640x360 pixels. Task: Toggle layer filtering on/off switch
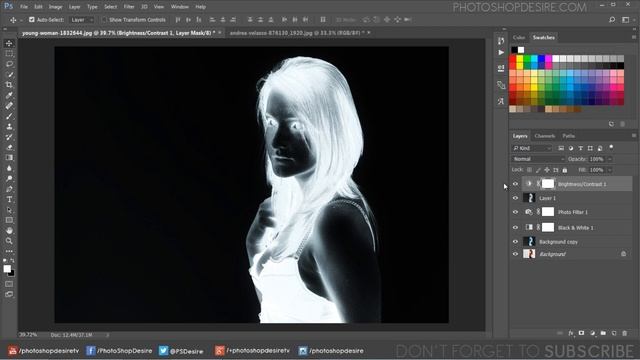pyautogui.click(x=611, y=147)
